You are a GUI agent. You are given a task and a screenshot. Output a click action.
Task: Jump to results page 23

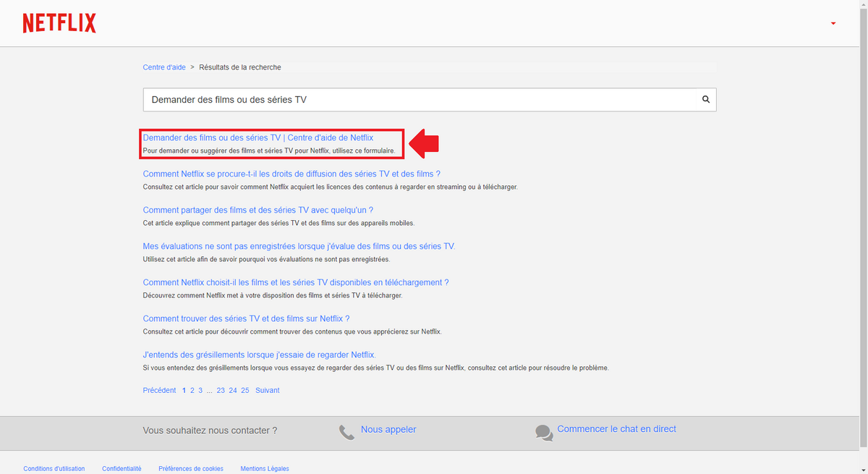tap(221, 390)
